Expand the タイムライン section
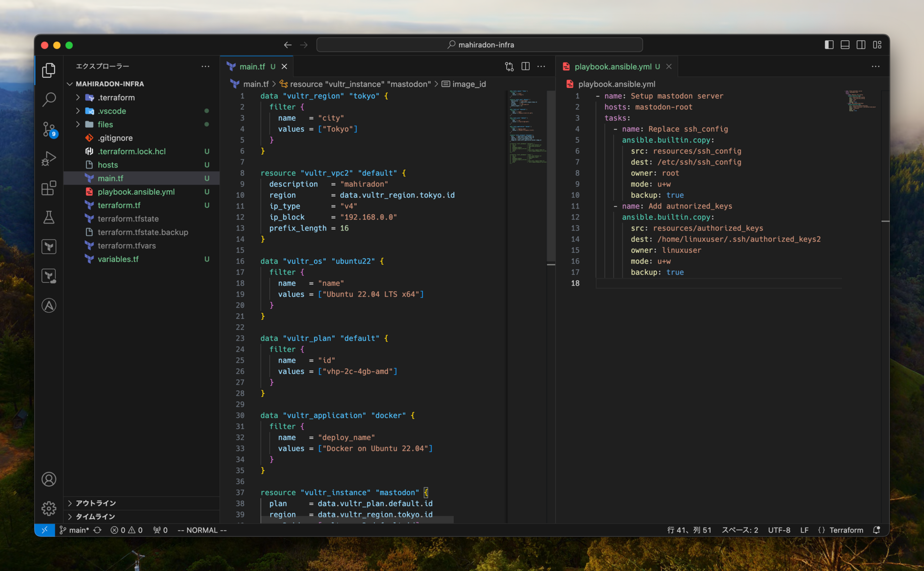The height and width of the screenshot is (571, 924). pyautogui.click(x=95, y=517)
